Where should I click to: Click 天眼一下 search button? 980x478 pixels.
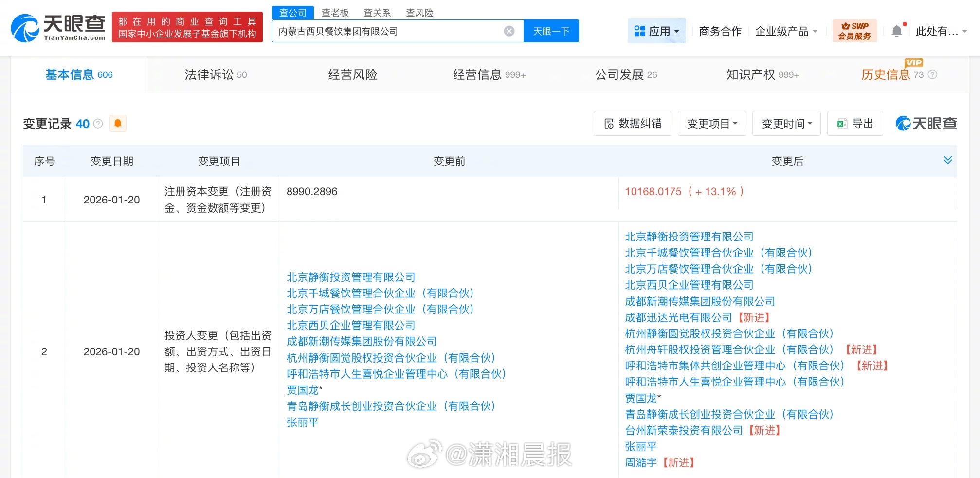(x=551, y=31)
